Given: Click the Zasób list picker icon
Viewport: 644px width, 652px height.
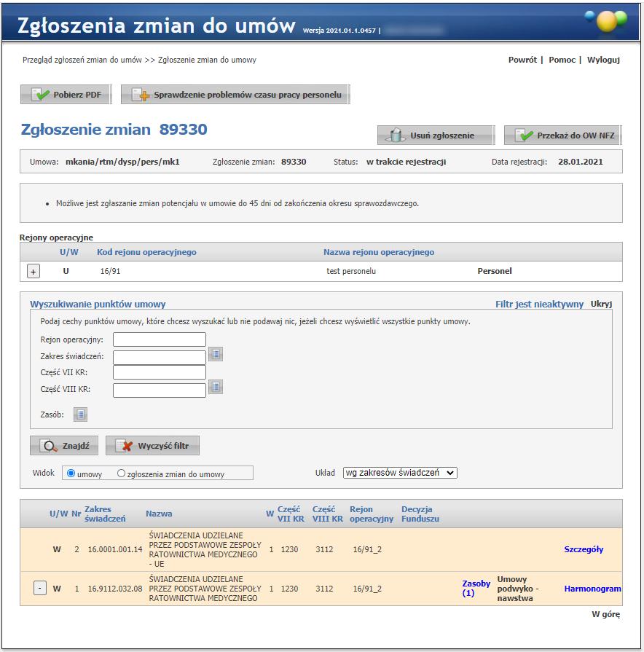Looking at the screenshot, I should click(81, 415).
